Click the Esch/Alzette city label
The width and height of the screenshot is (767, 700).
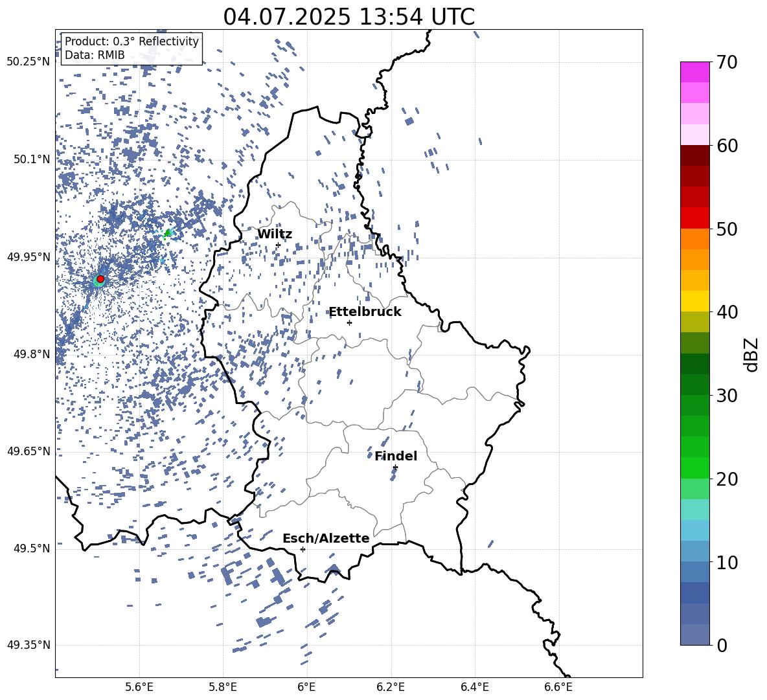pos(326,538)
